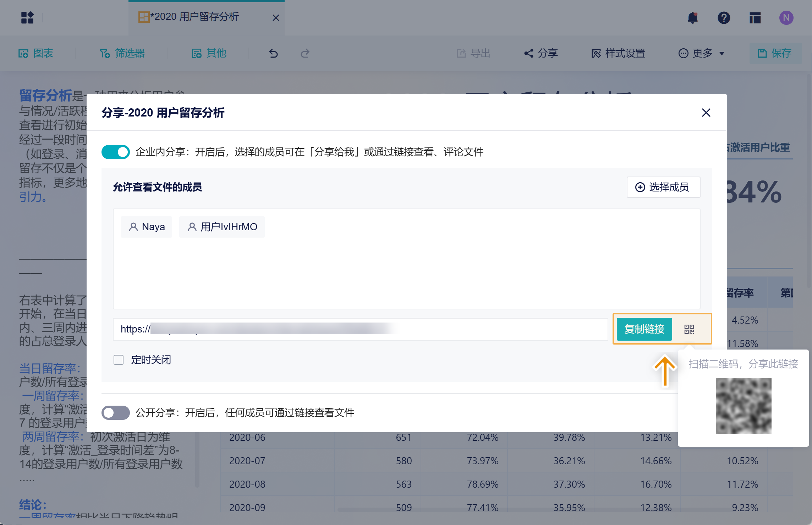This screenshot has width=812, height=525.
Task: Open user avatar N profile
Action: [x=786, y=18]
